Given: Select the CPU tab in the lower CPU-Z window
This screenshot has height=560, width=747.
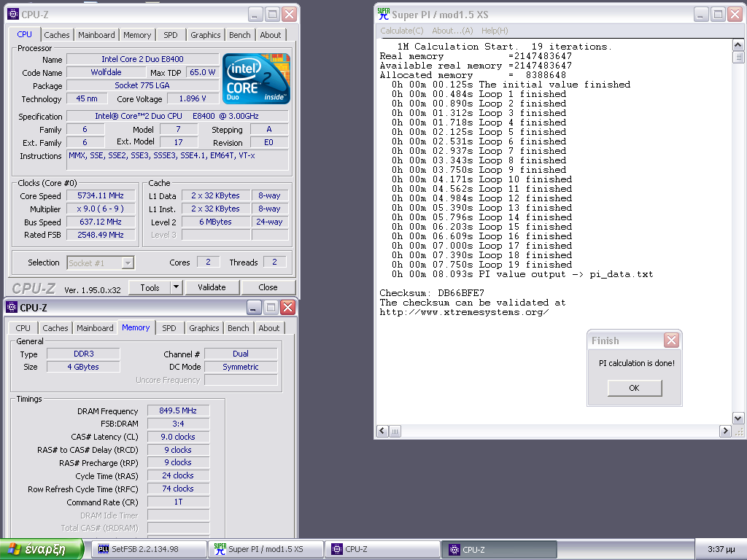Looking at the screenshot, I should click(x=23, y=328).
